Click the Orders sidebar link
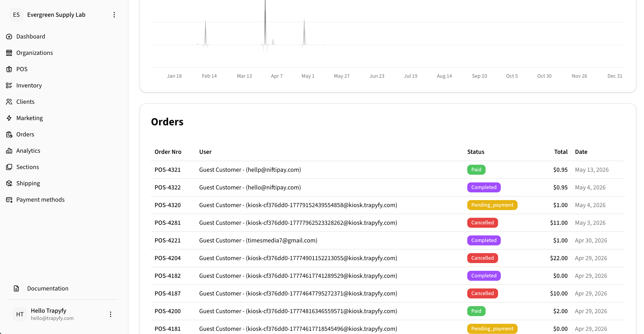644x334 pixels. point(25,135)
